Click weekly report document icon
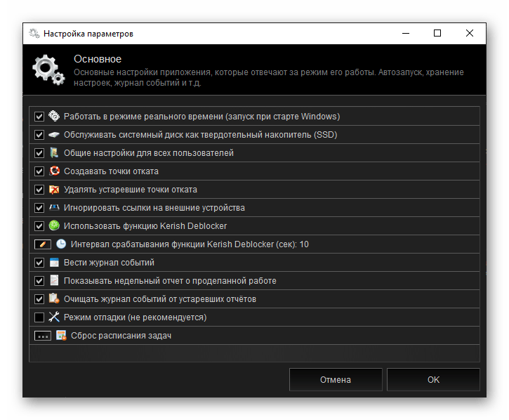 point(54,280)
